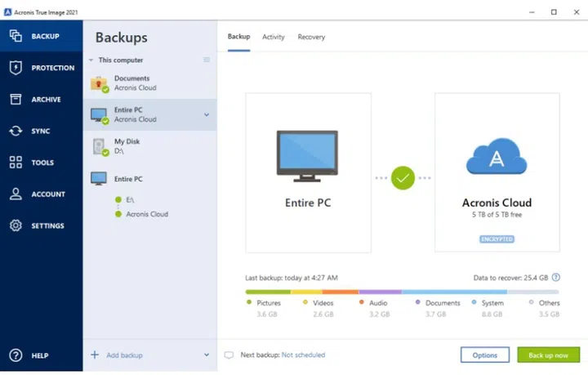Open the Protection shield icon in sidebar

click(15, 68)
